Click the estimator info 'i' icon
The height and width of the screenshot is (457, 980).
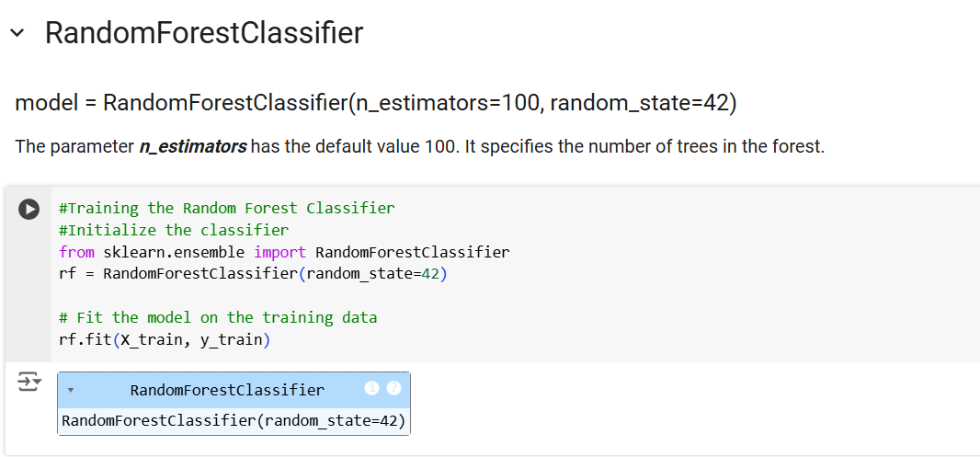[x=371, y=389]
